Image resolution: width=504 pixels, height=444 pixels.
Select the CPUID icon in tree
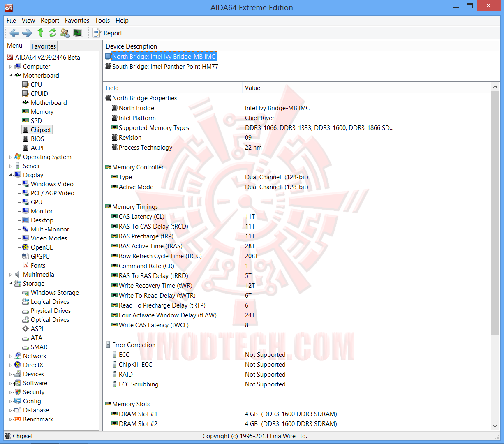click(25, 93)
